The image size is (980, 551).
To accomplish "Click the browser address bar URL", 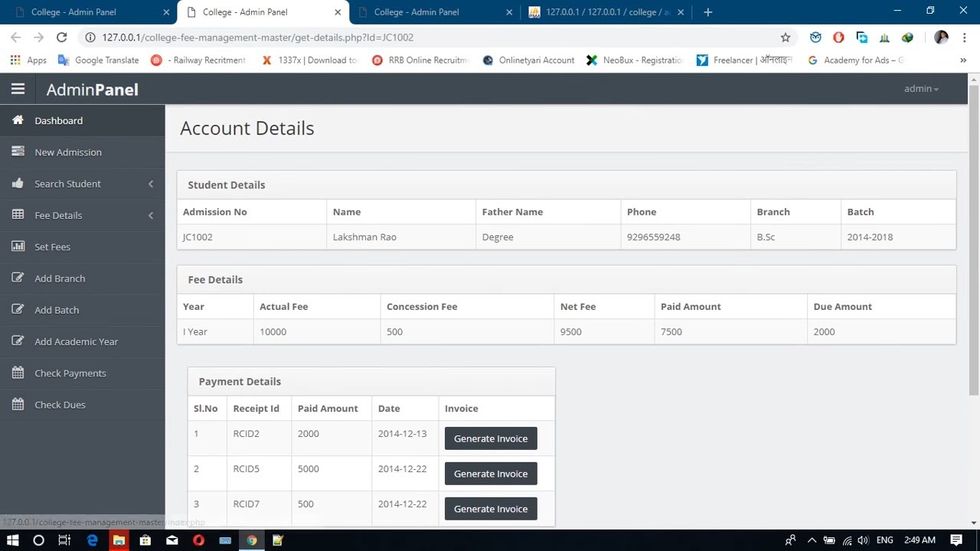I will [258, 37].
